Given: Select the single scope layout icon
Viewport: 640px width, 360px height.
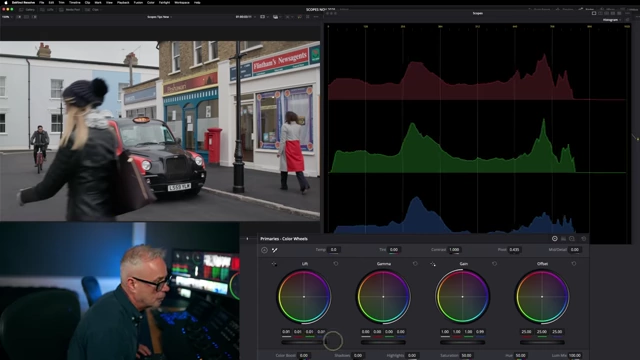Looking at the screenshot, I should pyautogui.click(x=594, y=13).
